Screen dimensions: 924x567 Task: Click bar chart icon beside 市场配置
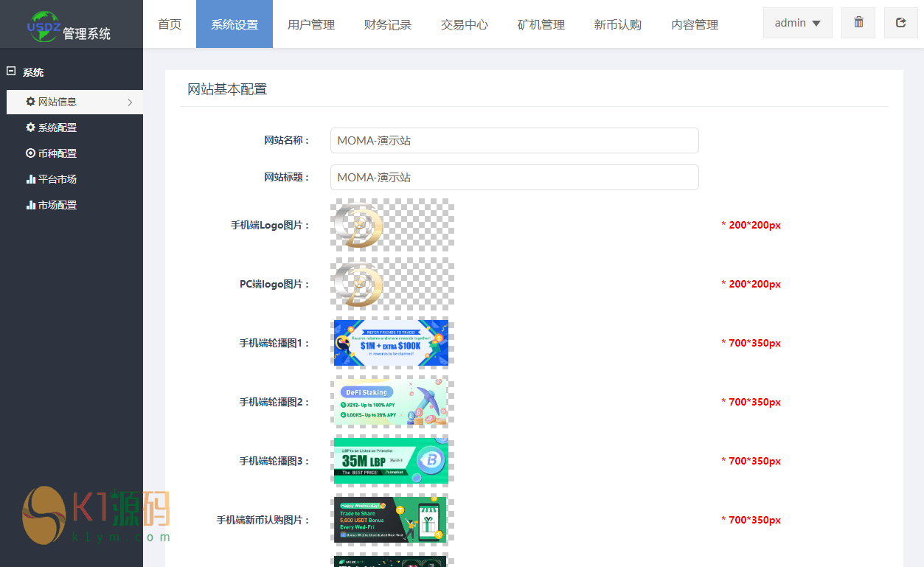30,205
